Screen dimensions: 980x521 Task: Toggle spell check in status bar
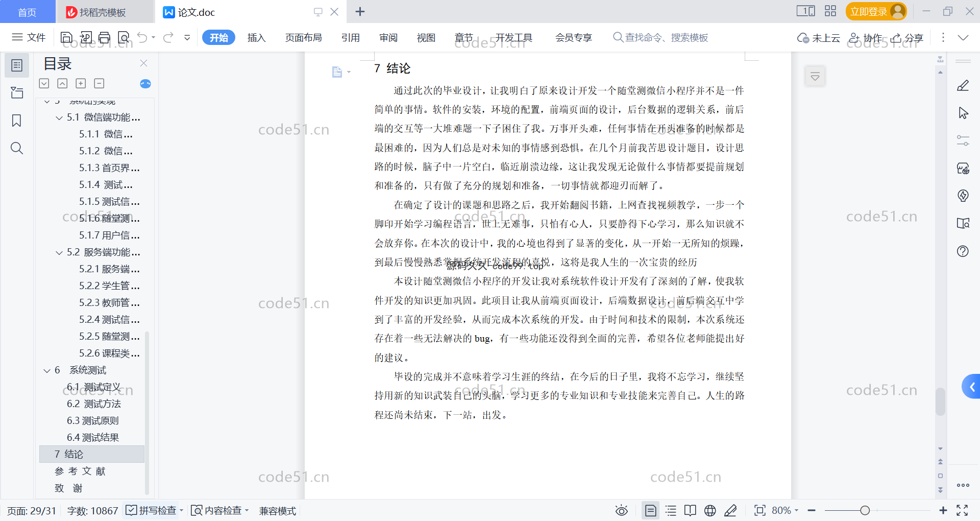click(151, 510)
